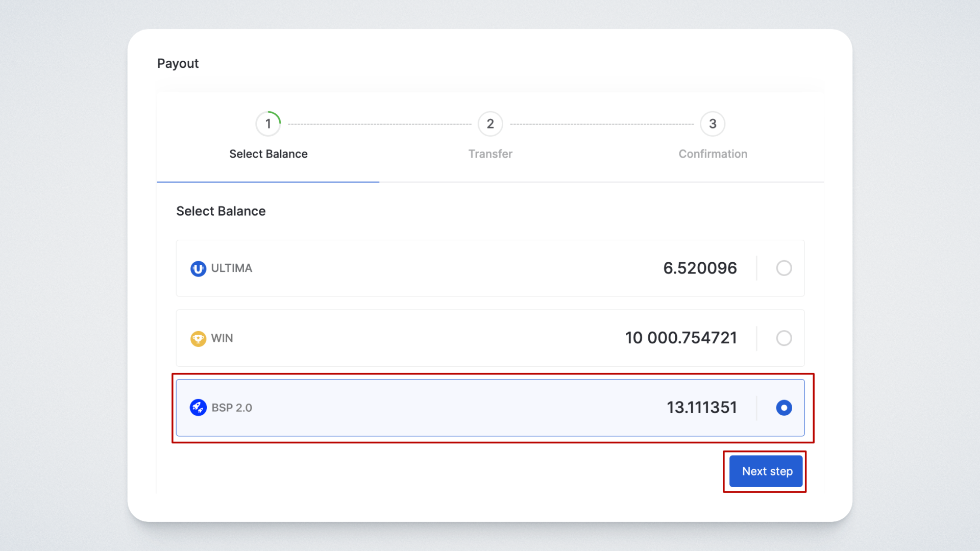Click the BSP 2.0 amount 13.111351

702,408
